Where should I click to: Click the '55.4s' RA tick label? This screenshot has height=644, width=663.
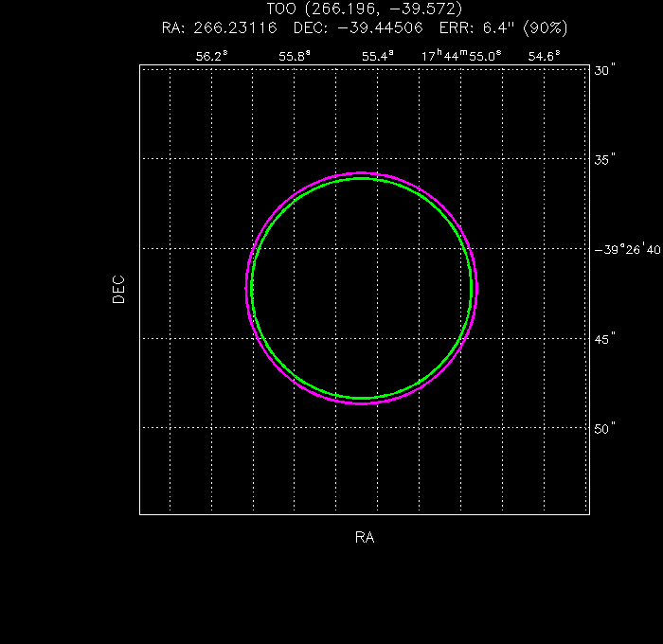(x=378, y=56)
